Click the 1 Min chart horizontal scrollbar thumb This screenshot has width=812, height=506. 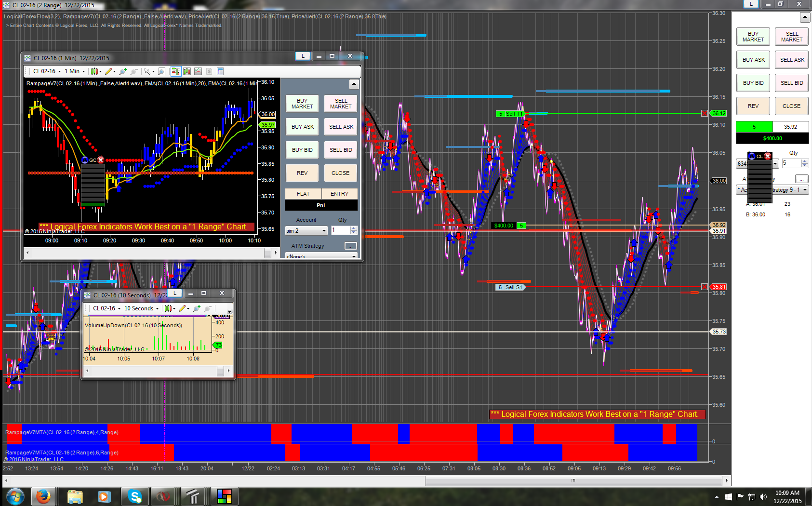(267, 253)
